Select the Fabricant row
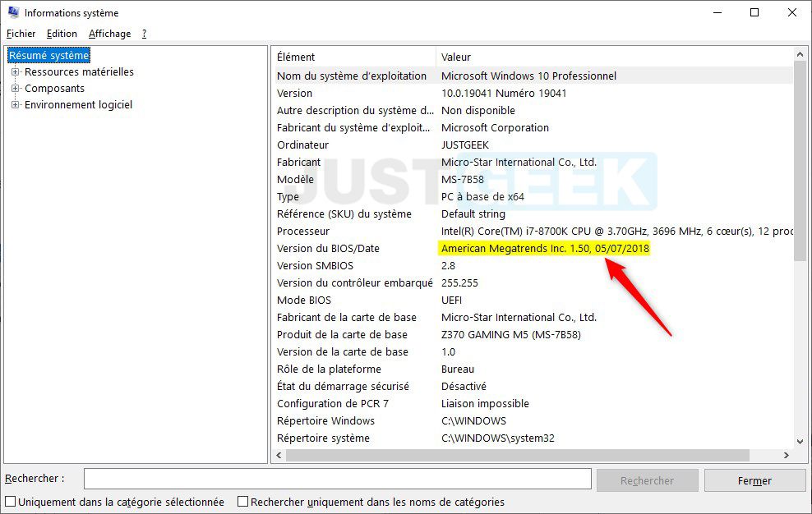 [533, 162]
